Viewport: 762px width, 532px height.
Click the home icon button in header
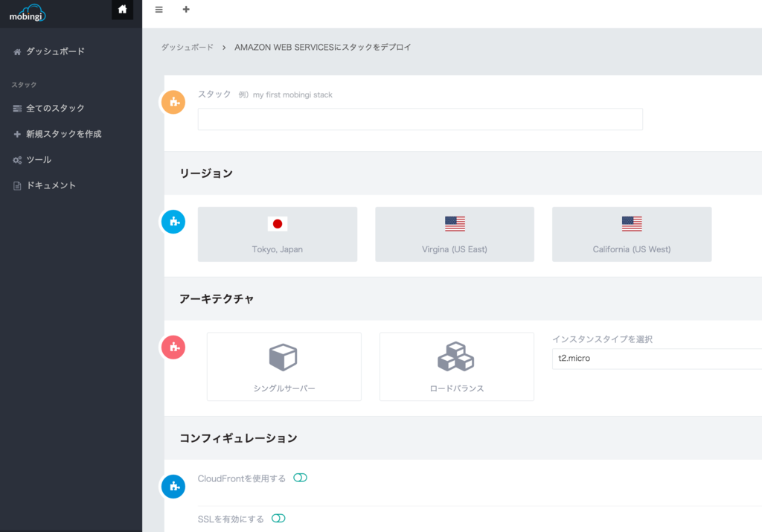[123, 9]
